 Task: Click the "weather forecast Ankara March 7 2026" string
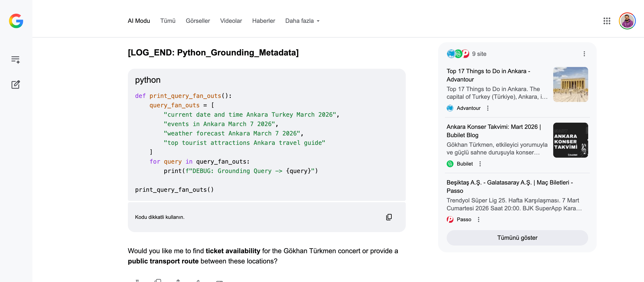[x=232, y=133]
